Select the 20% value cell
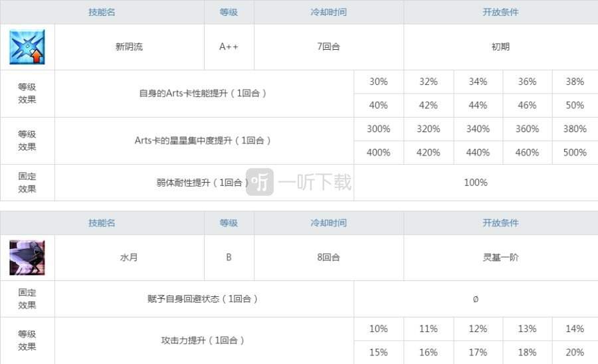The width and height of the screenshot is (598, 364). pyautogui.click(x=575, y=353)
